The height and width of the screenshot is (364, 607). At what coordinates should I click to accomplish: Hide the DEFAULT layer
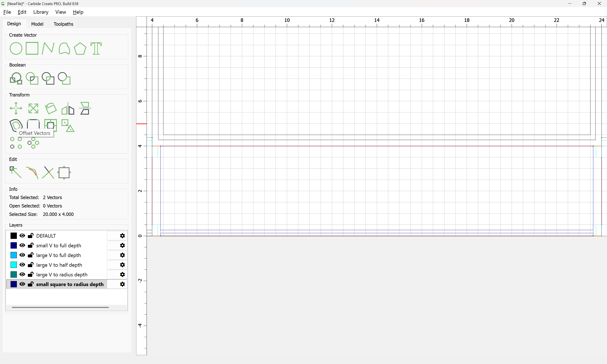point(22,236)
